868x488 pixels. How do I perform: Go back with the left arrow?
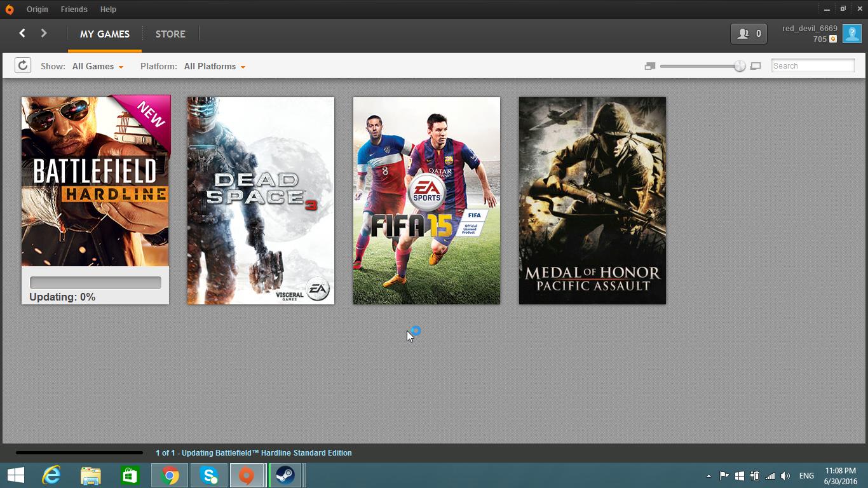(22, 33)
